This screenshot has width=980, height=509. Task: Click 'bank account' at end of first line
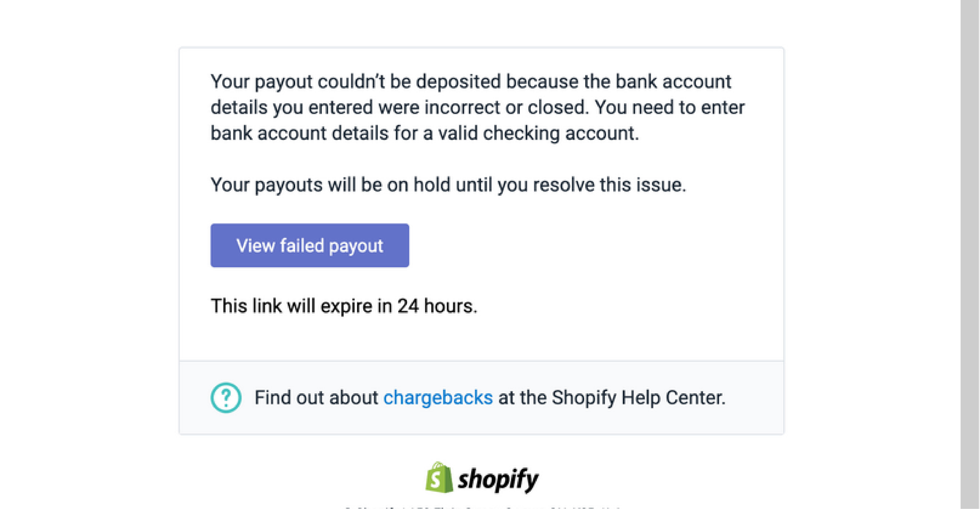point(673,81)
